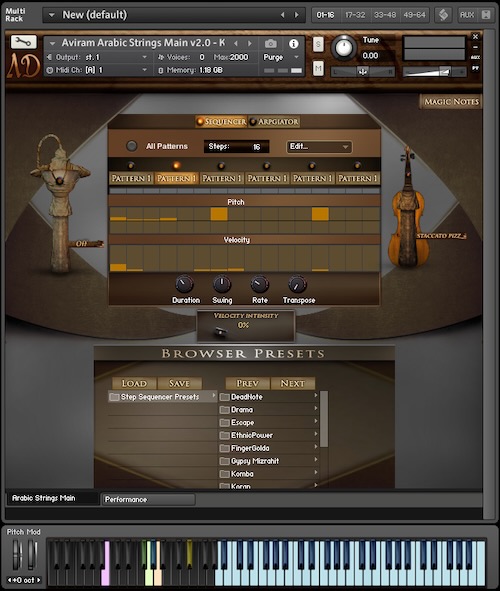The width and height of the screenshot is (500, 591).
Task: Click the Pitch wheel
Action: pos(17,554)
